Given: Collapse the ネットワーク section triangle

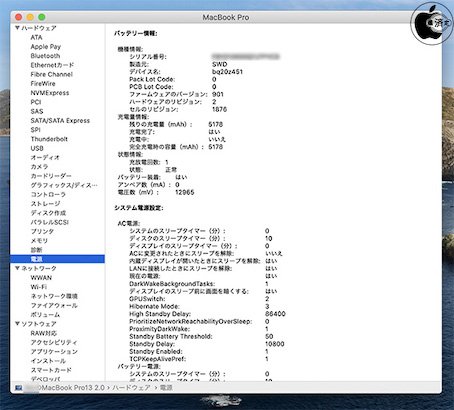Looking at the screenshot, I should click(17, 268).
